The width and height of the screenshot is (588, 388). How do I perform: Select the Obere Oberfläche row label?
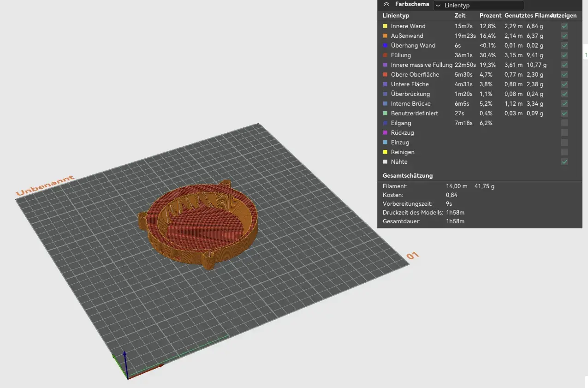(x=415, y=75)
